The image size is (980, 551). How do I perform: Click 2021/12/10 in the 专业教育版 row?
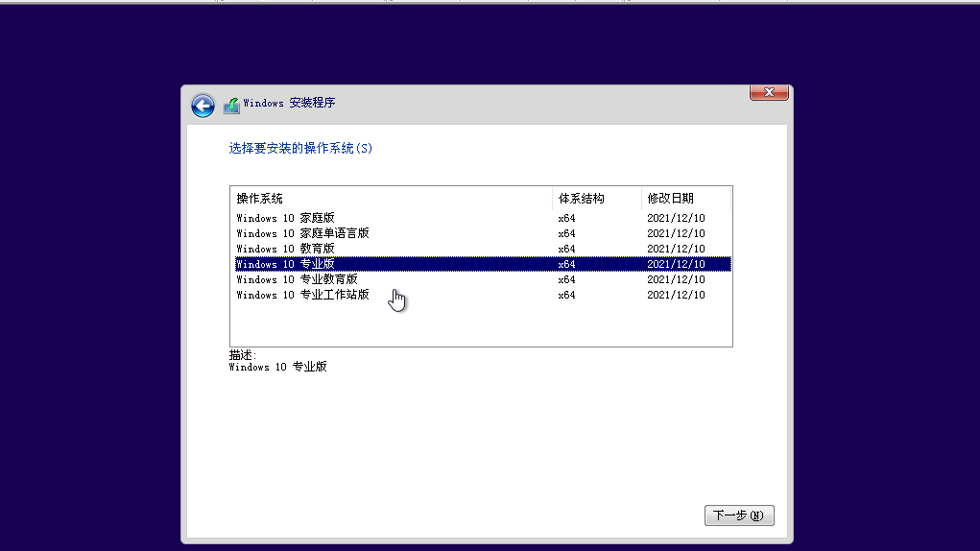676,279
